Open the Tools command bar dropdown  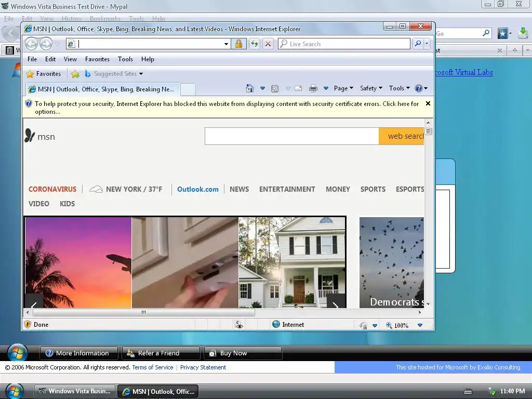[399, 88]
